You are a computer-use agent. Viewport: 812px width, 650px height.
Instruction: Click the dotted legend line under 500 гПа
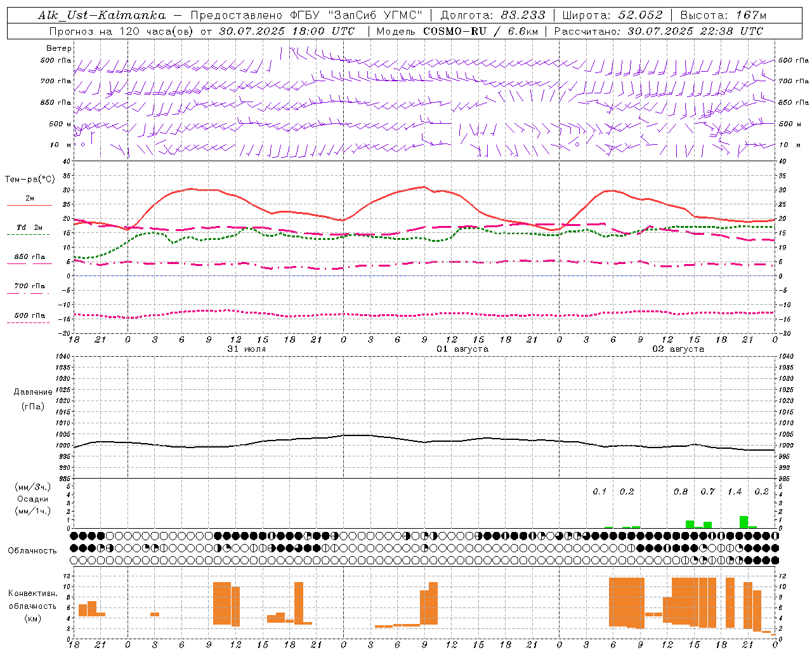pyautogui.click(x=28, y=322)
